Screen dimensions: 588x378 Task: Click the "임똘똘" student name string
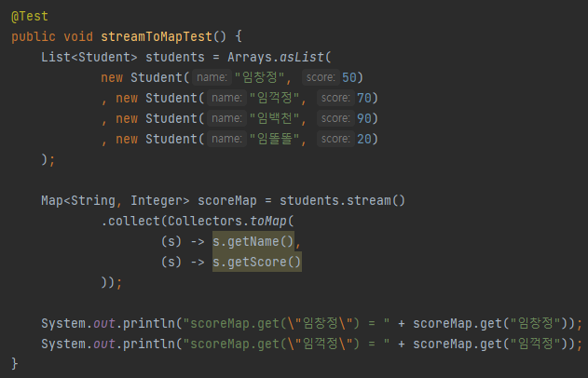point(276,139)
